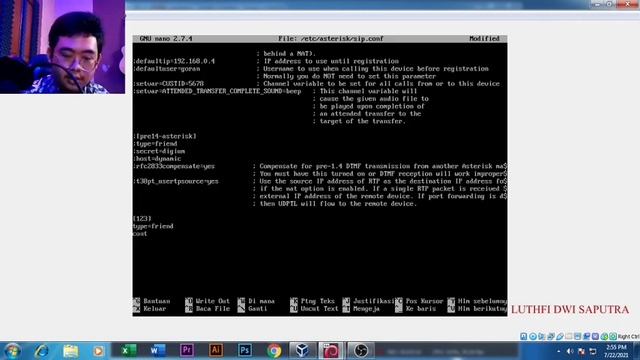Image resolution: width=640 pixels, height=360 pixels.
Task: Click ';setvar=ATTENDED_TRANSFER_COMPLETE_SOUND=beep' line
Action: pos(217,91)
